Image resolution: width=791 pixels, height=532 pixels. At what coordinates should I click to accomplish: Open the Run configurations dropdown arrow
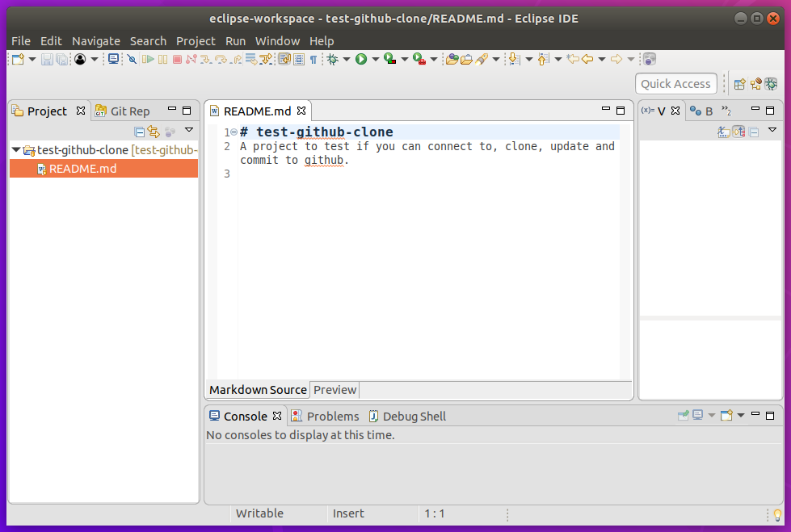pyautogui.click(x=376, y=59)
